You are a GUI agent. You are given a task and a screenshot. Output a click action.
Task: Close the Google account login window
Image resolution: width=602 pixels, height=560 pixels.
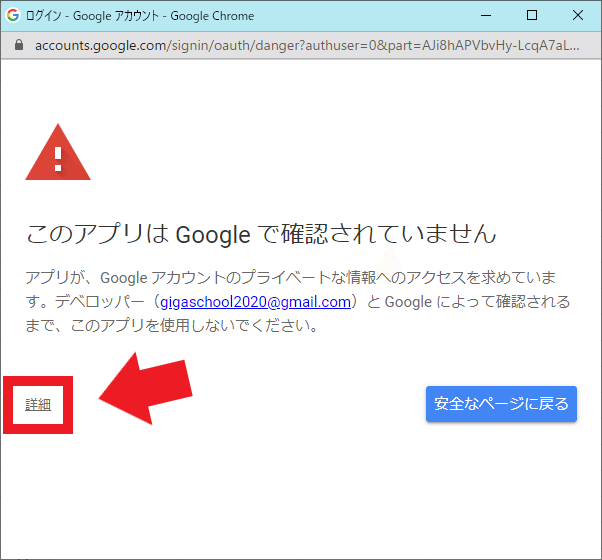point(578,15)
